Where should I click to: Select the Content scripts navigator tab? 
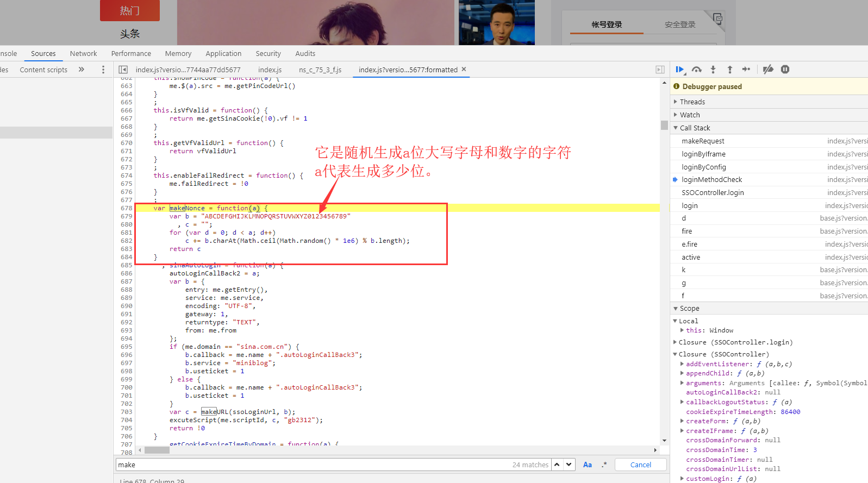[43, 70]
